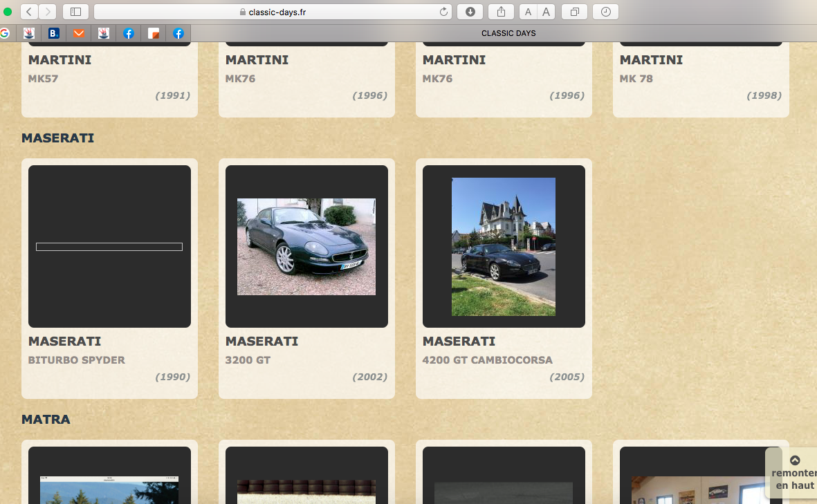
Task: Increase text size with the large A button
Action: click(547, 12)
